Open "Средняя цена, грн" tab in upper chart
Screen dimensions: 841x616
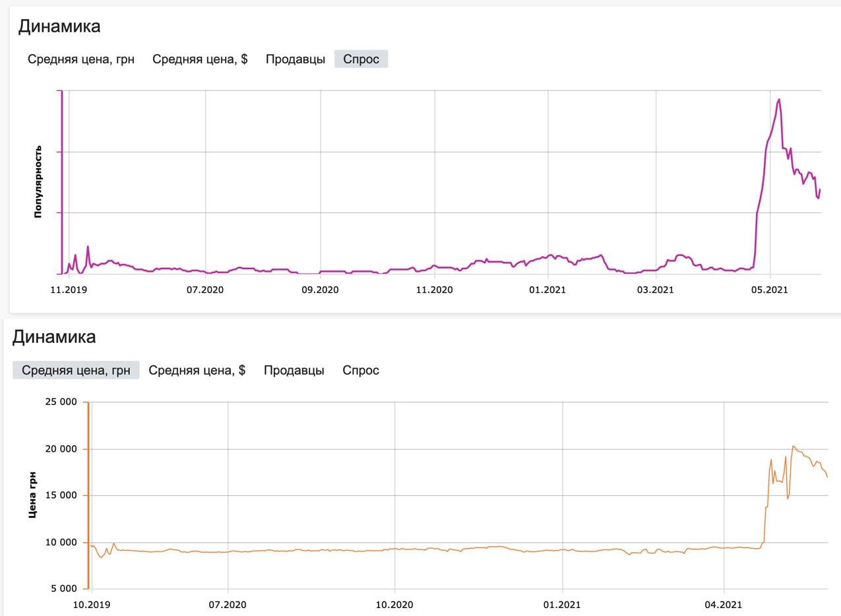pyautogui.click(x=81, y=59)
